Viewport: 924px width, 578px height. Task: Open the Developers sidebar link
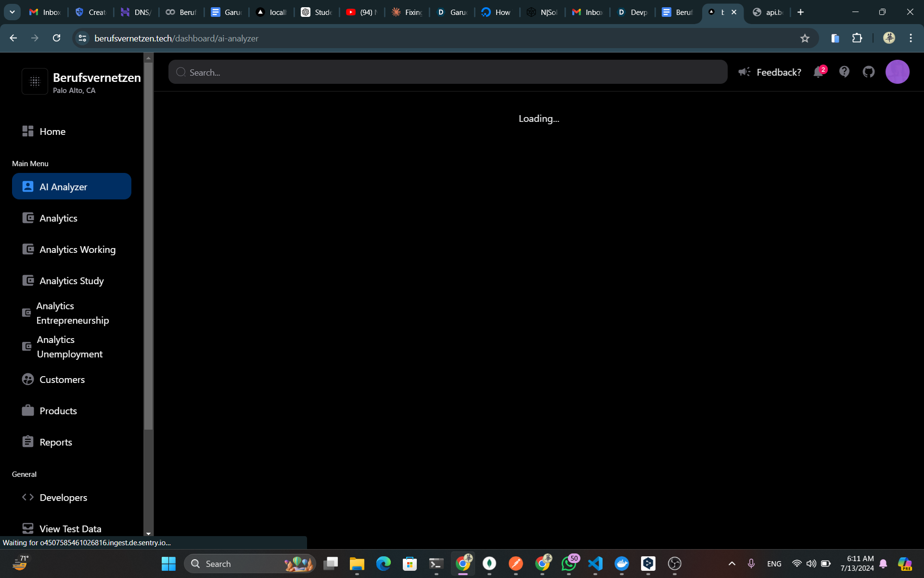click(63, 498)
